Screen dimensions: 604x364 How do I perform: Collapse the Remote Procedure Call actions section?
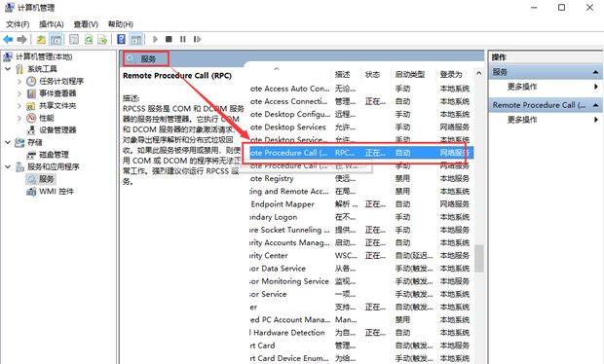595,105
